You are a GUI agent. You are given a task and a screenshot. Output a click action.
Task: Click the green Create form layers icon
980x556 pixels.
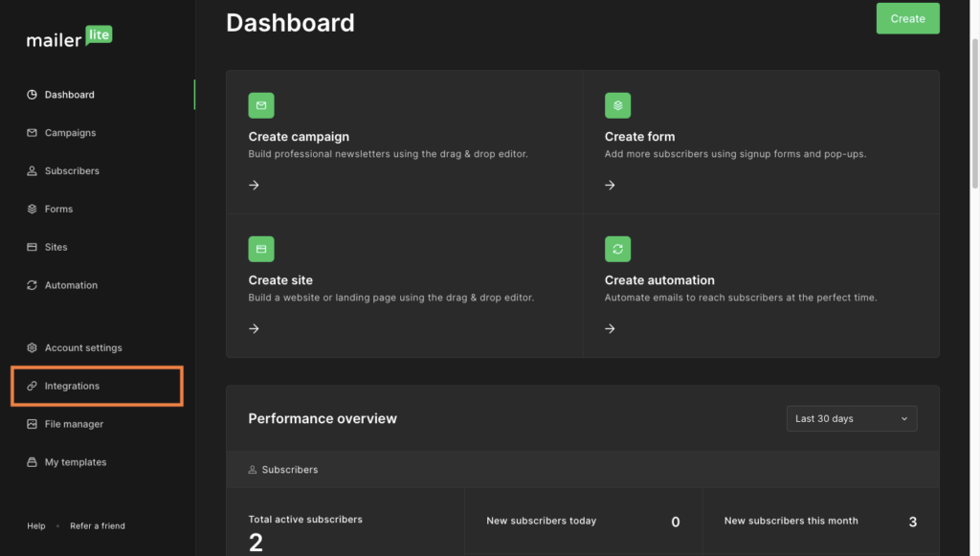tap(617, 105)
